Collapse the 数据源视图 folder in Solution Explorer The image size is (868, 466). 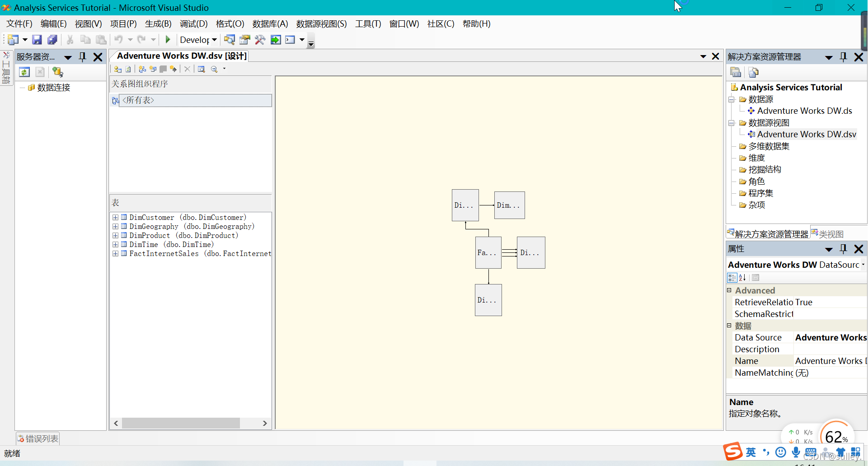731,123
